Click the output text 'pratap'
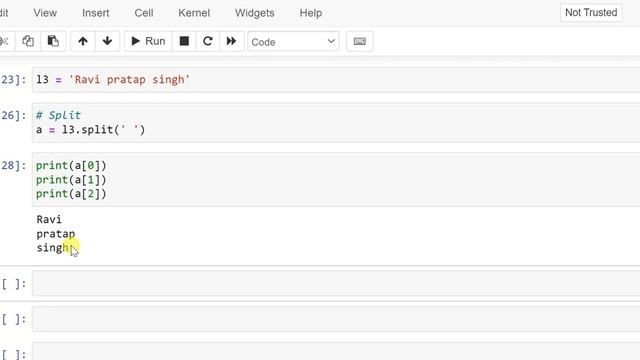This screenshot has width=640, height=360. 56,234
